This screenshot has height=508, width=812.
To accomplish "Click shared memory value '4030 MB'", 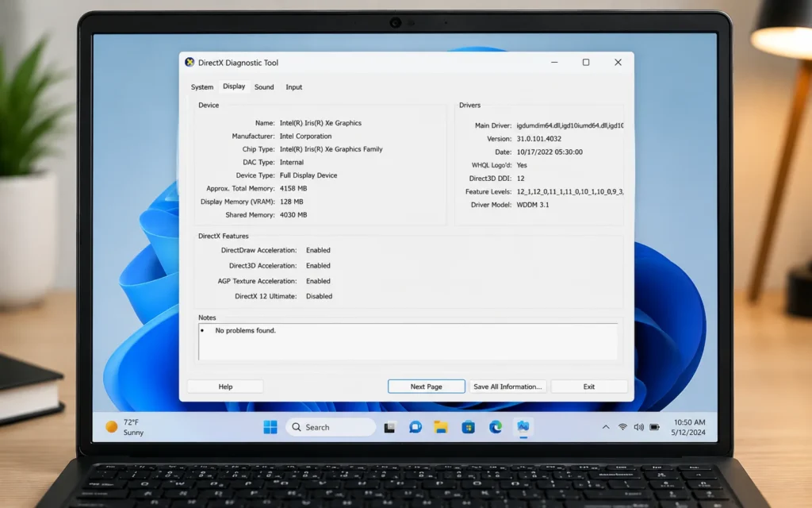I will (x=293, y=214).
